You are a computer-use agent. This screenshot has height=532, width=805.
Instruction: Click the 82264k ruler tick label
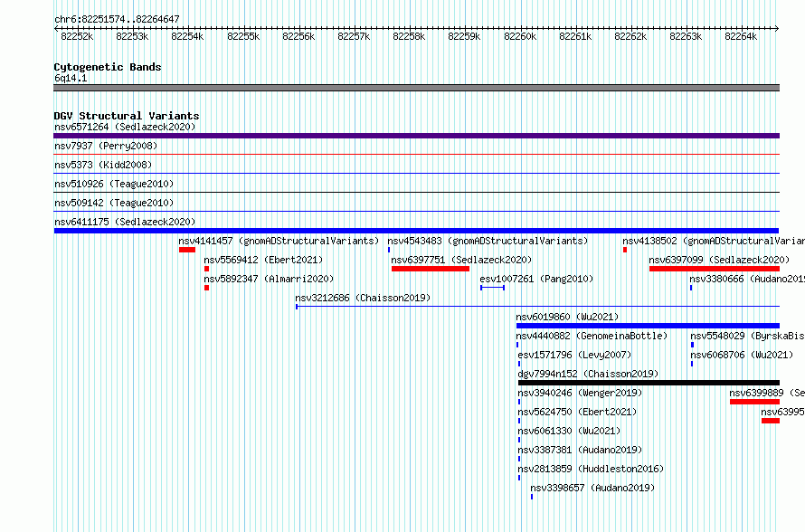(741, 36)
